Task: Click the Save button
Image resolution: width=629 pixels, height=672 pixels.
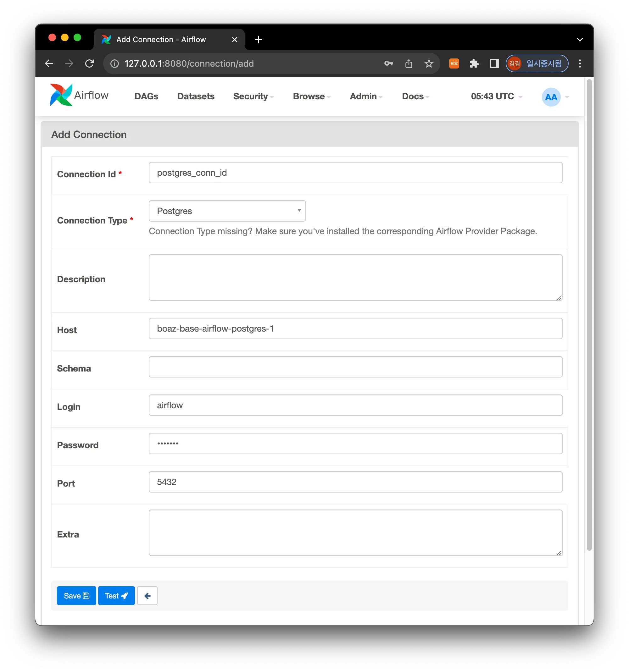Action: (76, 596)
